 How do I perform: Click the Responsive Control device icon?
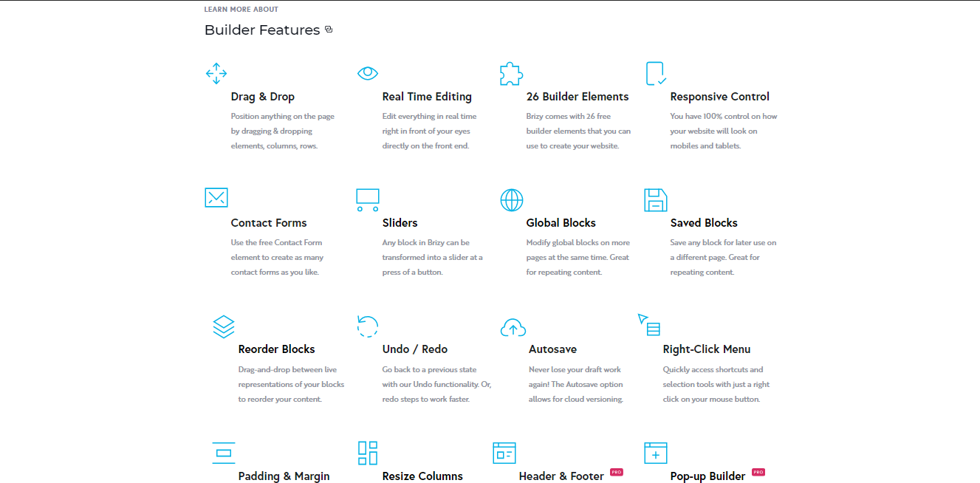pyautogui.click(x=656, y=73)
